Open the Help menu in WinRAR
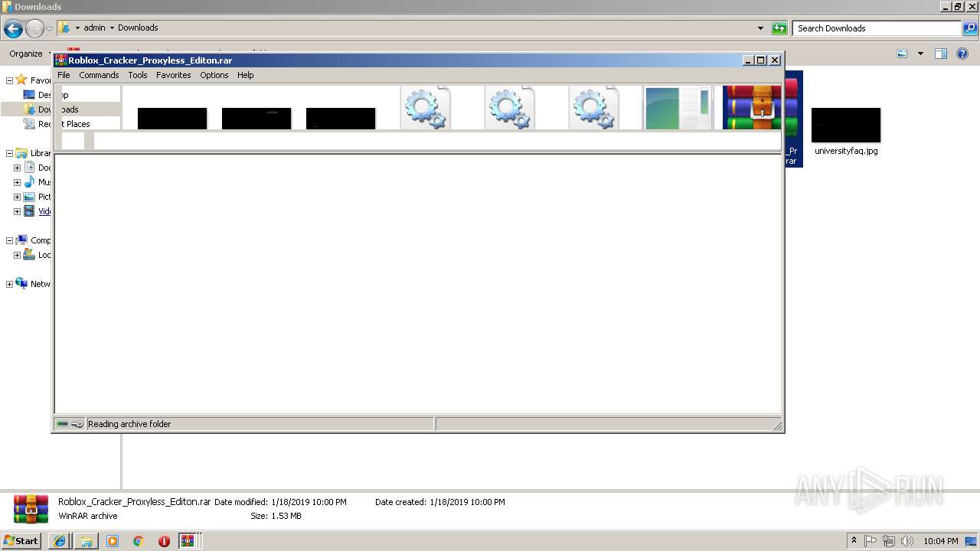The width and height of the screenshot is (980, 551). (x=245, y=75)
